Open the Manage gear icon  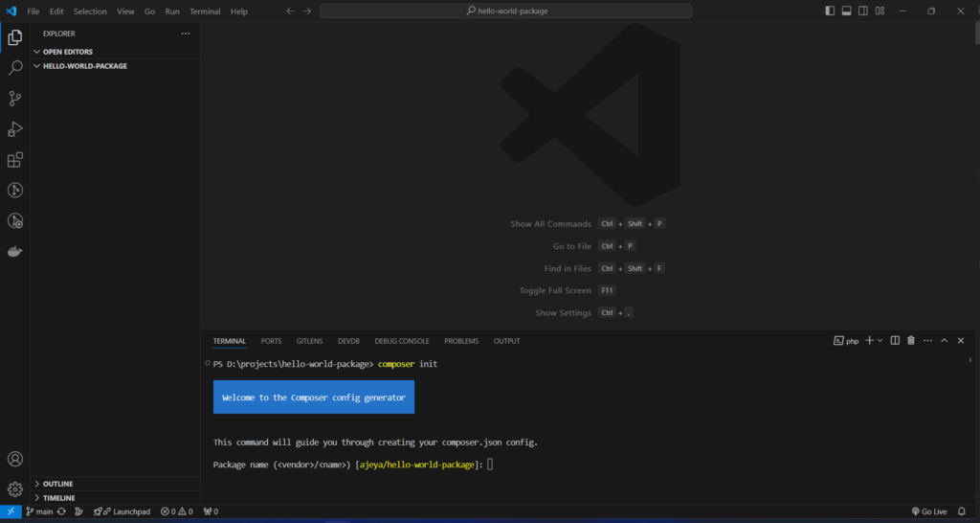(15, 489)
